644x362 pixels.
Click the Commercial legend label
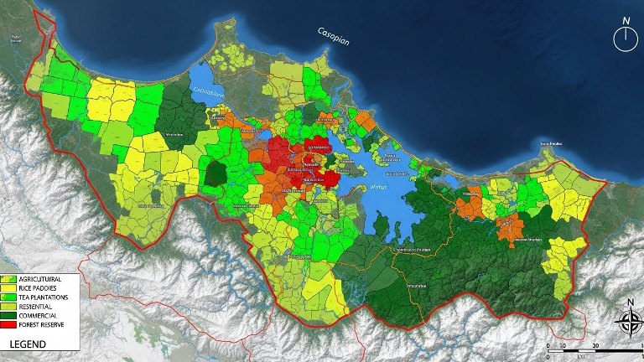click(39, 317)
